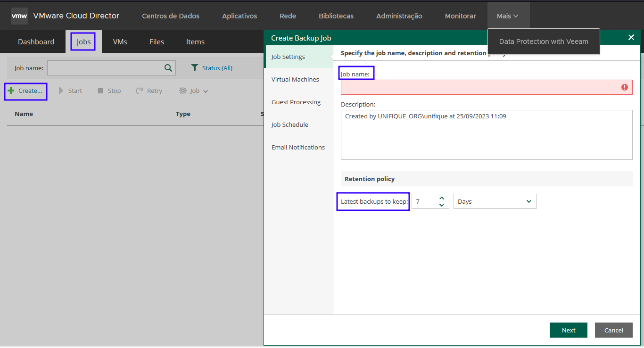Select Job Settings wizard step
The height and width of the screenshot is (348, 644).
298,57
